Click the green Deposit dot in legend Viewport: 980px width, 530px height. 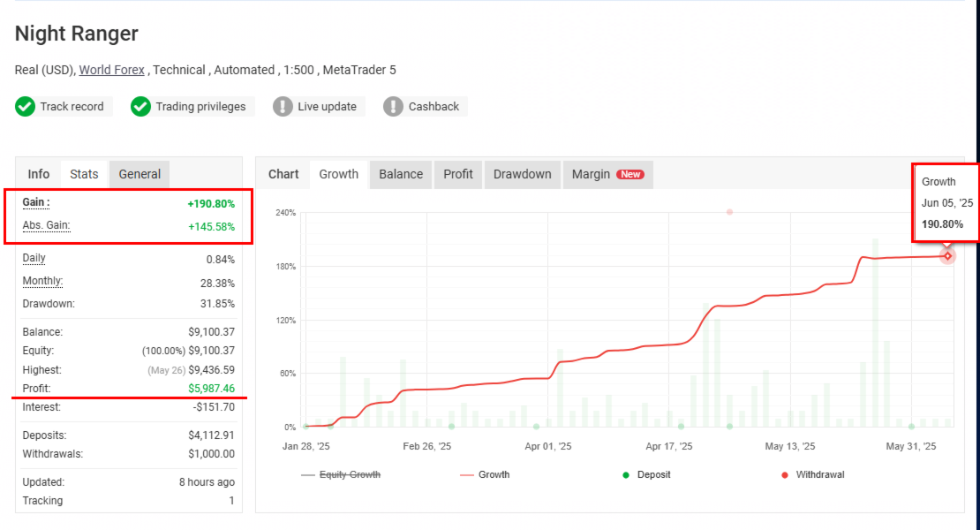pyautogui.click(x=626, y=475)
